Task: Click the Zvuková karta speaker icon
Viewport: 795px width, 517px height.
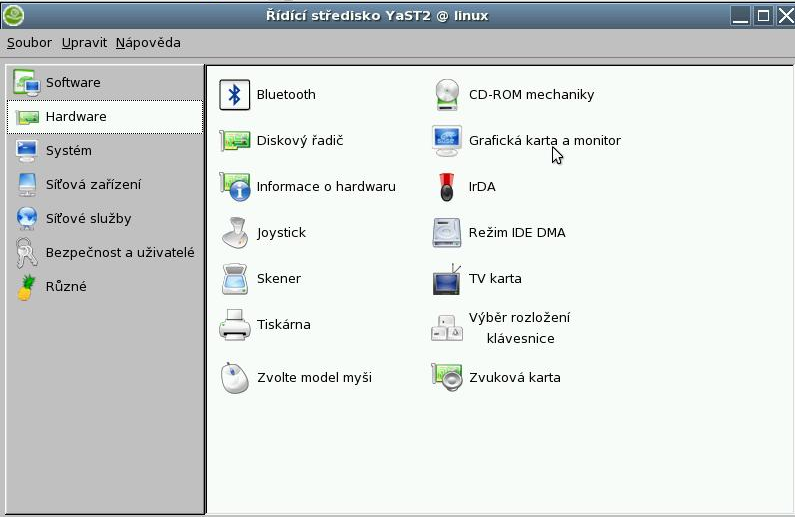Action: (447, 378)
